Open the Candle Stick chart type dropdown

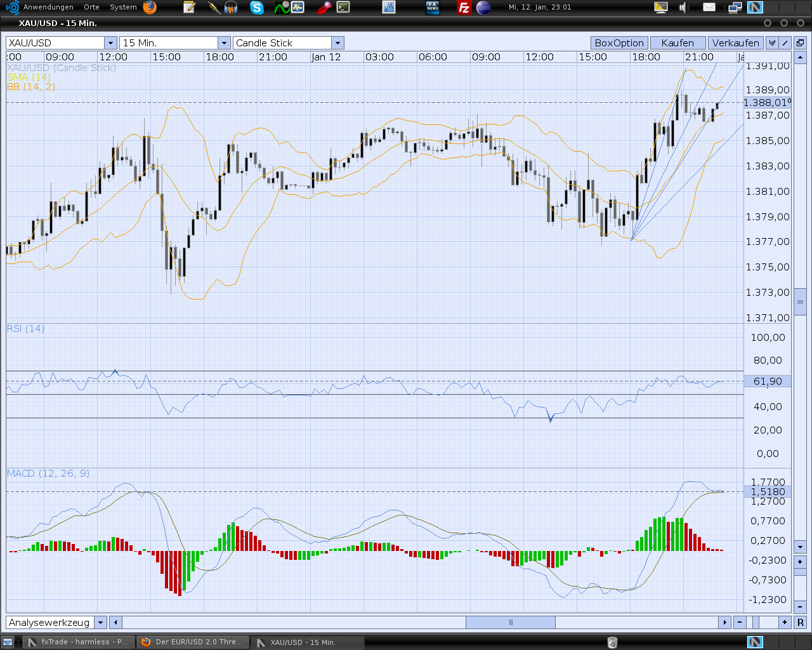(x=338, y=43)
